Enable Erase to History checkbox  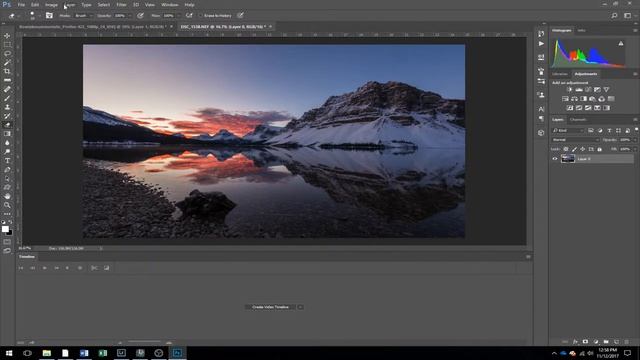click(200, 16)
